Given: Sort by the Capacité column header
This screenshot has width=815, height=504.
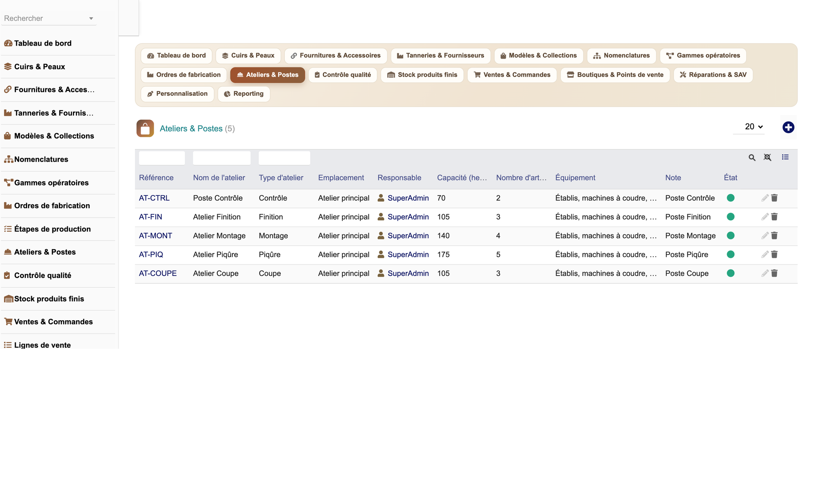Looking at the screenshot, I should (x=462, y=177).
